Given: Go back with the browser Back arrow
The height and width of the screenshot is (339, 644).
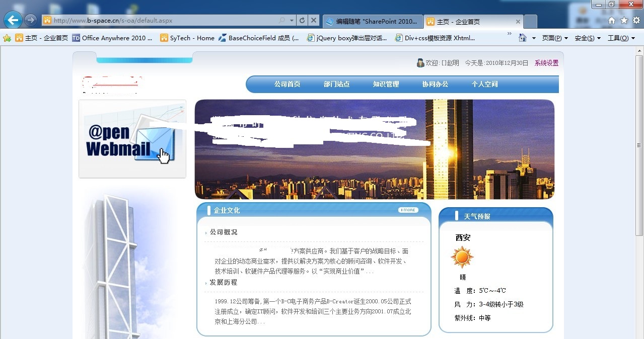Looking at the screenshot, I should 13,20.
